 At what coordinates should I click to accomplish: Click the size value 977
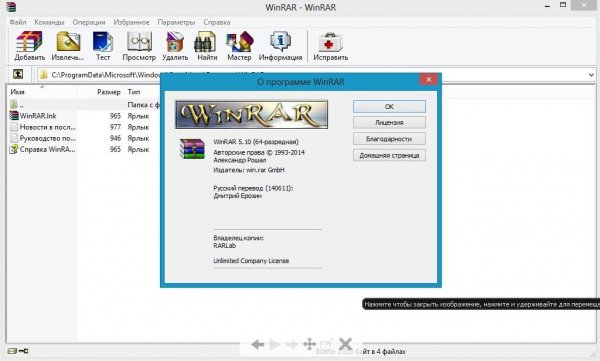tap(115, 127)
